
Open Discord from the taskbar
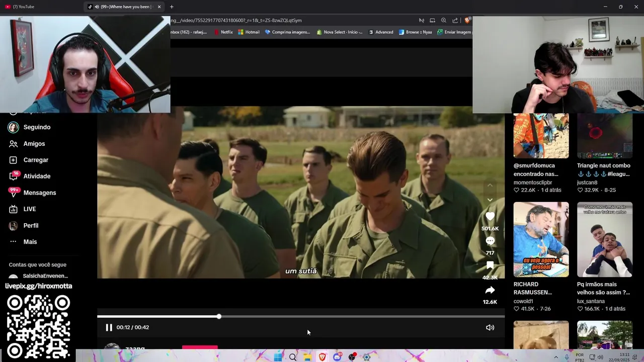(337, 357)
